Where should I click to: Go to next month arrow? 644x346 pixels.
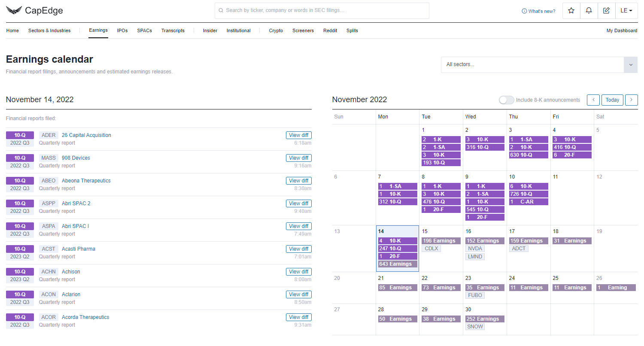click(x=631, y=100)
